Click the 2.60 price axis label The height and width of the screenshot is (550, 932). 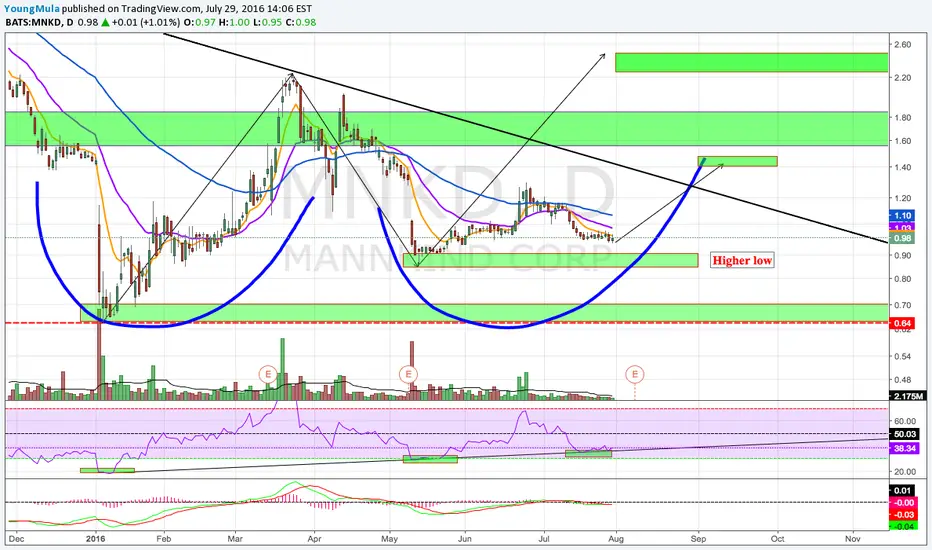click(902, 45)
